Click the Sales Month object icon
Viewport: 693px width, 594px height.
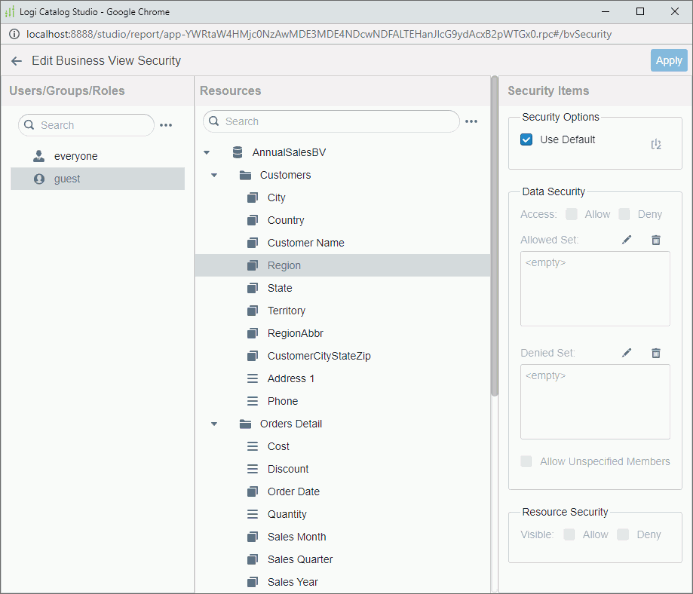click(x=252, y=537)
